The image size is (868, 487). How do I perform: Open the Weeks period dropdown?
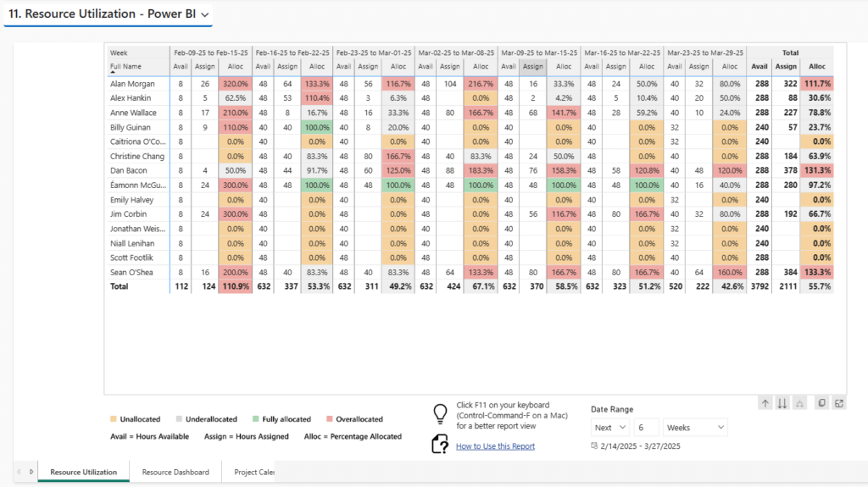[695, 428]
